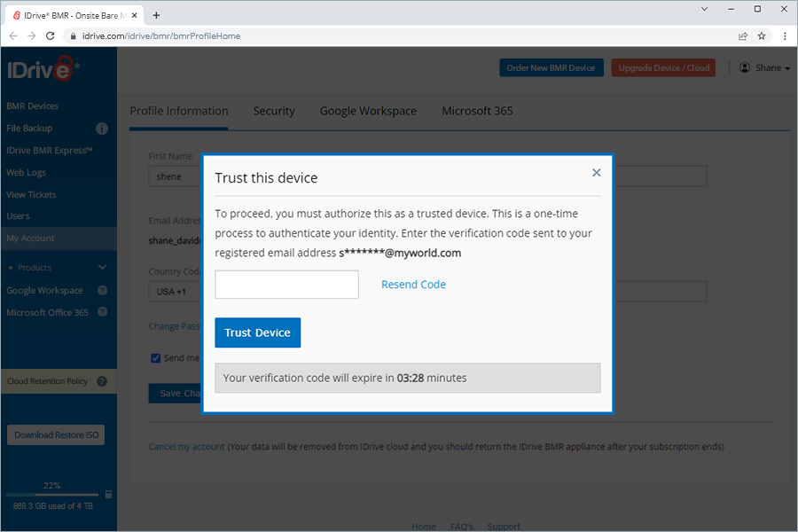The image size is (798, 532).
Task: Click the Shane user avatar icon
Action: pos(745,67)
